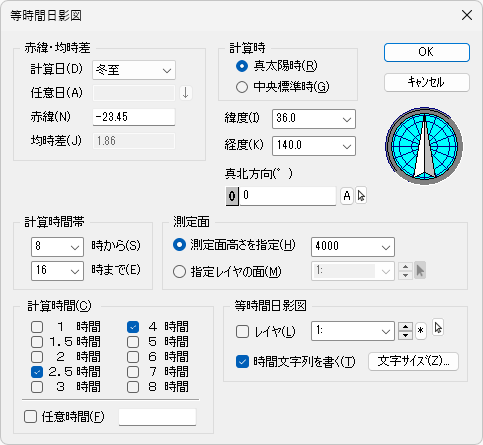Click the down arrow button next to 任意日 field
Viewport: 483px width, 445px height.
coord(186,93)
